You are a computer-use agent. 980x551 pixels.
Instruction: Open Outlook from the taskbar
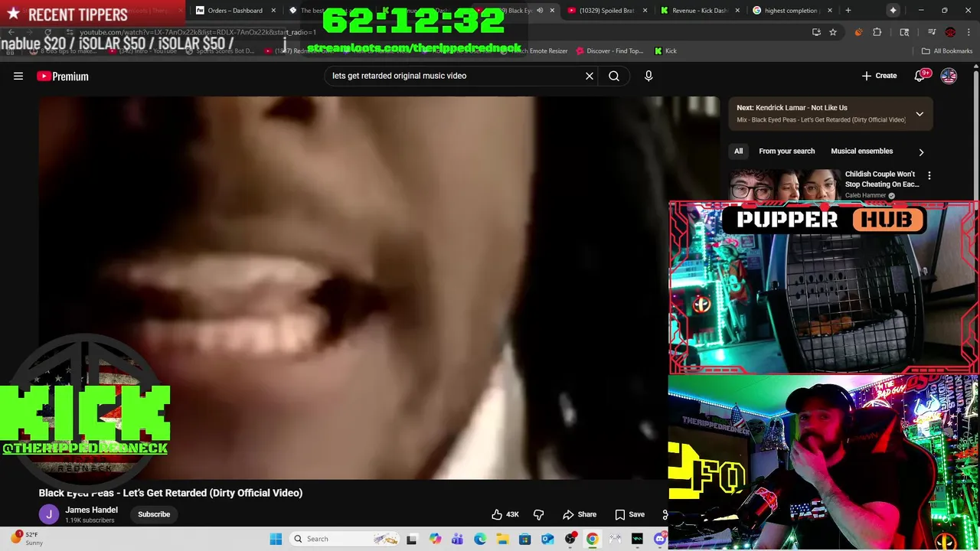(547, 539)
